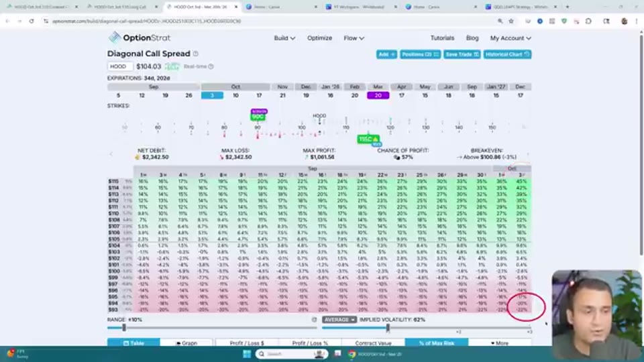
Task: Click the HOOD ticker input field
Action: 120,66
